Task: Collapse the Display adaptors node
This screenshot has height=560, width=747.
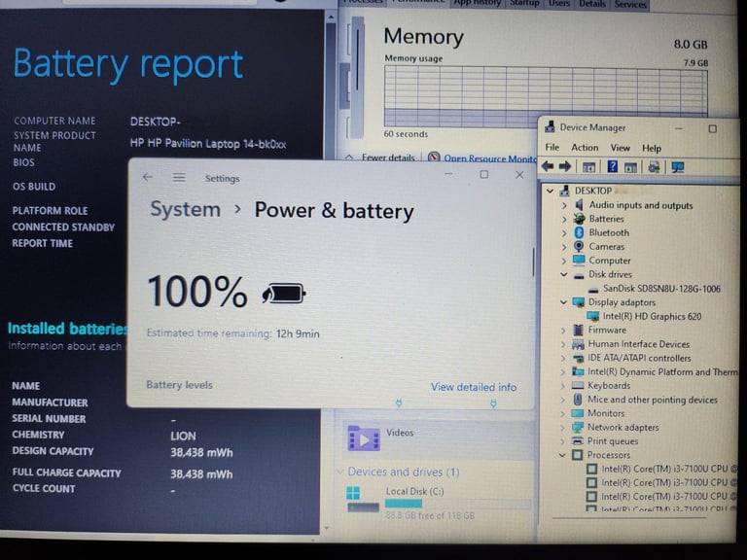Action: tap(563, 302)
